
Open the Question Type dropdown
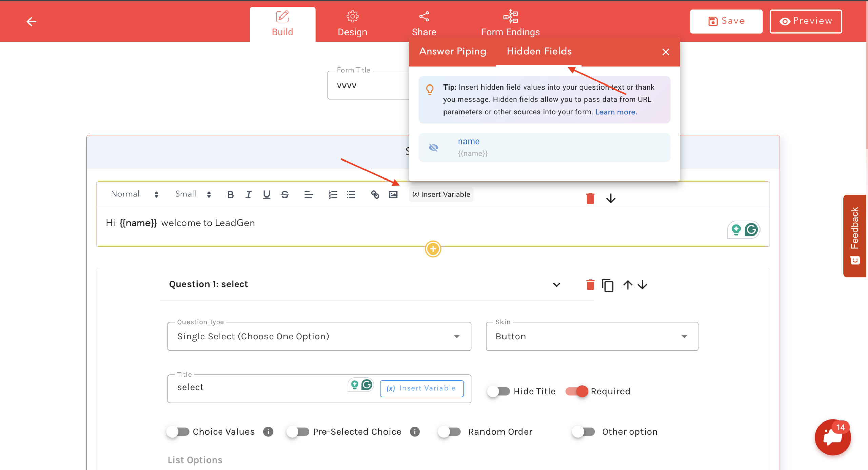319,336
